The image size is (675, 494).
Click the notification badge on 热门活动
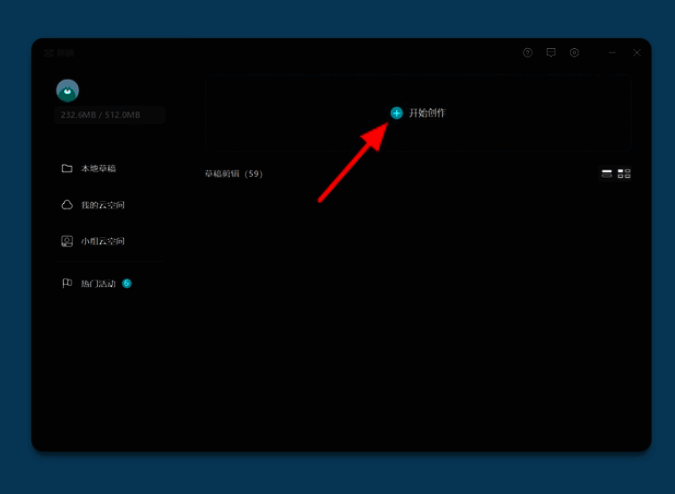(x=127, y=283)
